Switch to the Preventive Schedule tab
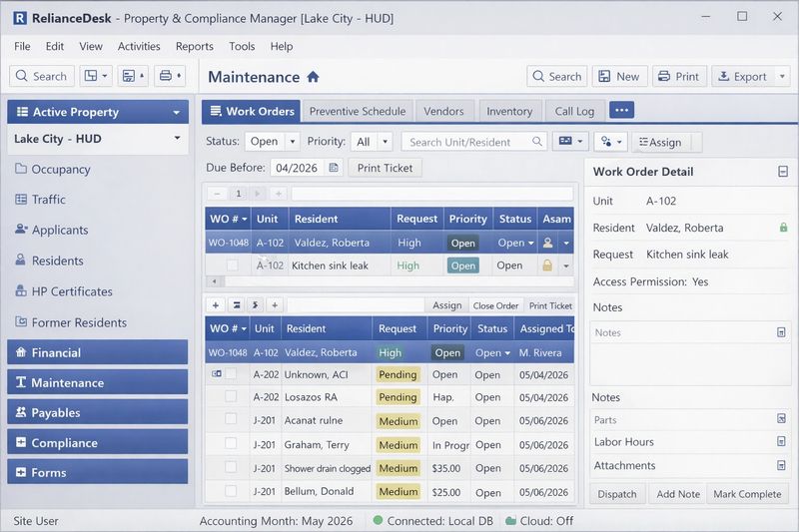Viewport: 799px width, 532px height. click(357, 112)
